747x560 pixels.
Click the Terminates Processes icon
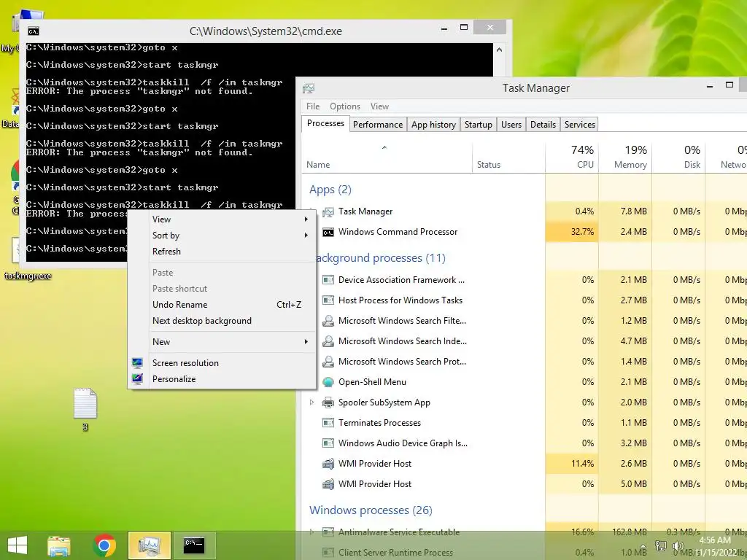328,423
